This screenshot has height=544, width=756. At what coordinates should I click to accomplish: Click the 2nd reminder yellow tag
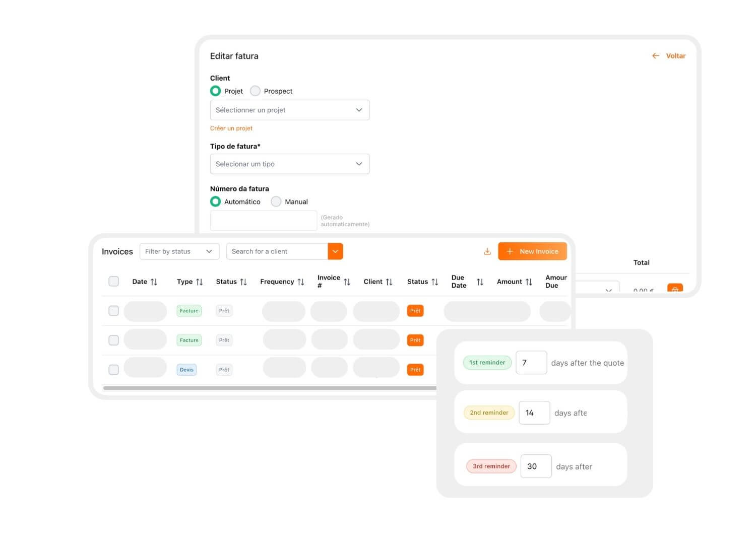pos(489,413)
